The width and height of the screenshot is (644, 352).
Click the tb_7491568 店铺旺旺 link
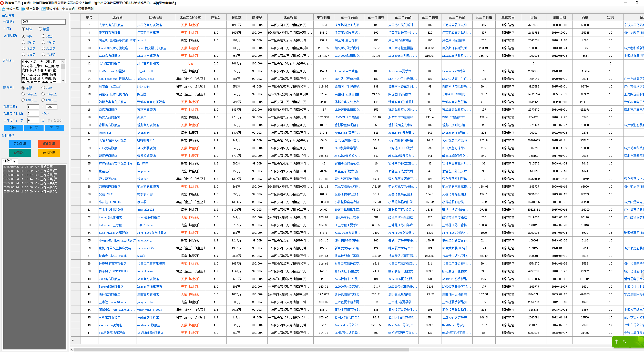tap(145, 71)
